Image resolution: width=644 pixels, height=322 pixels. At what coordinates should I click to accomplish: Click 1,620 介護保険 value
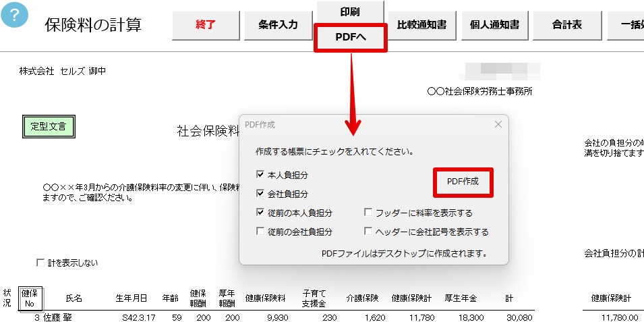[x=374, y=318]
